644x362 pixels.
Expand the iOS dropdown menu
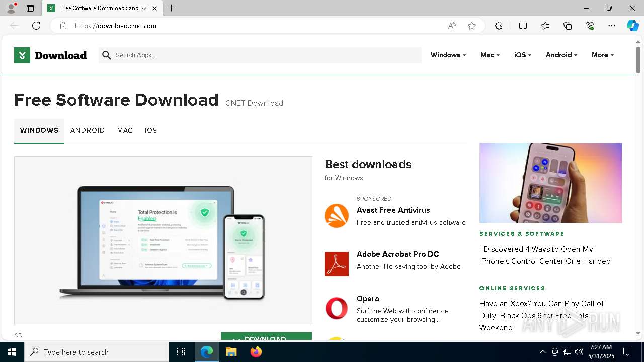coord(523,55)
